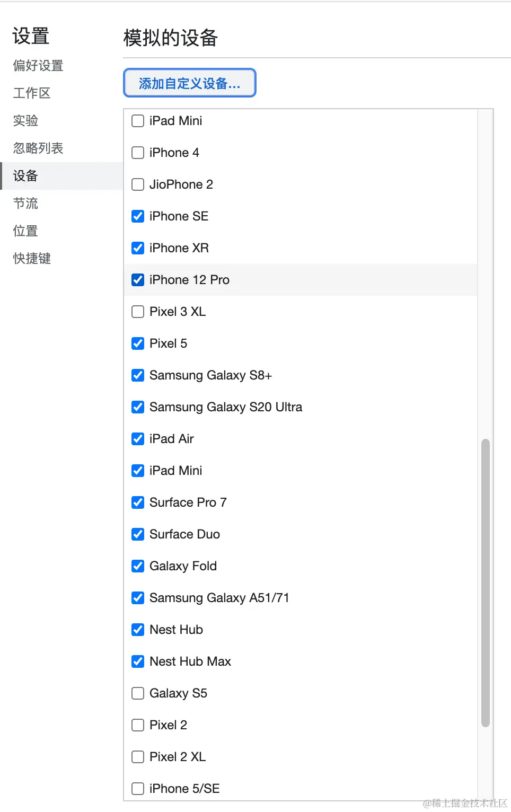Disable Surface Pro 7 checkbox
Viewport: 511px width, 812px height.
(138, 502)
